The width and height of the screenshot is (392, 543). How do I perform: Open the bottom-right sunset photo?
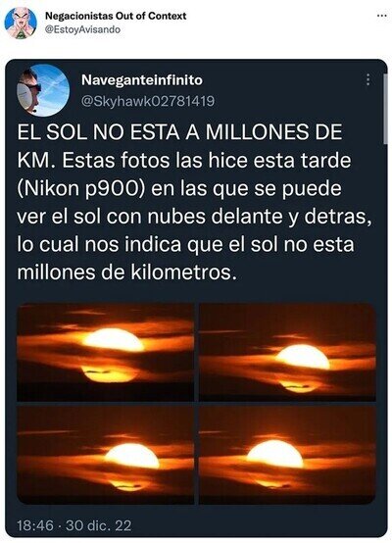pos(287,455)
